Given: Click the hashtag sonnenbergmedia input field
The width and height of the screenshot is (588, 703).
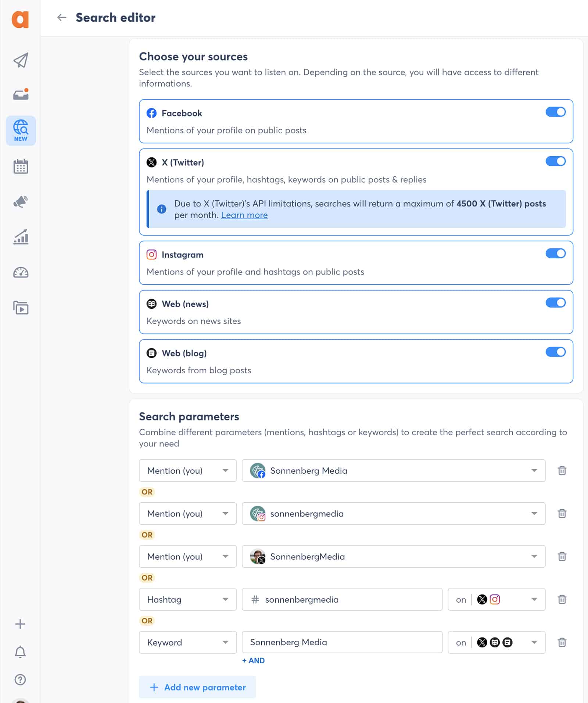Looking at the screenshot, I should 342,599.
